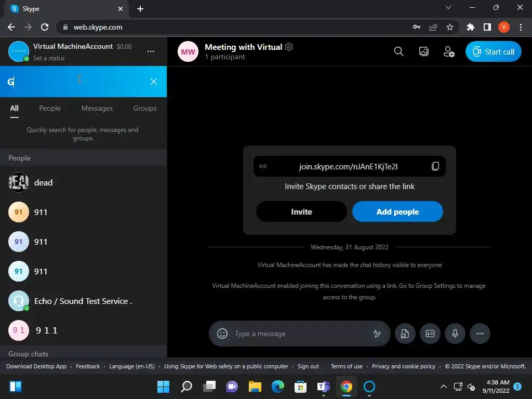The width and height of the screenshot is (532, 399).
Task: Click the message formatting pen icon
Action: tap(377, 334)
